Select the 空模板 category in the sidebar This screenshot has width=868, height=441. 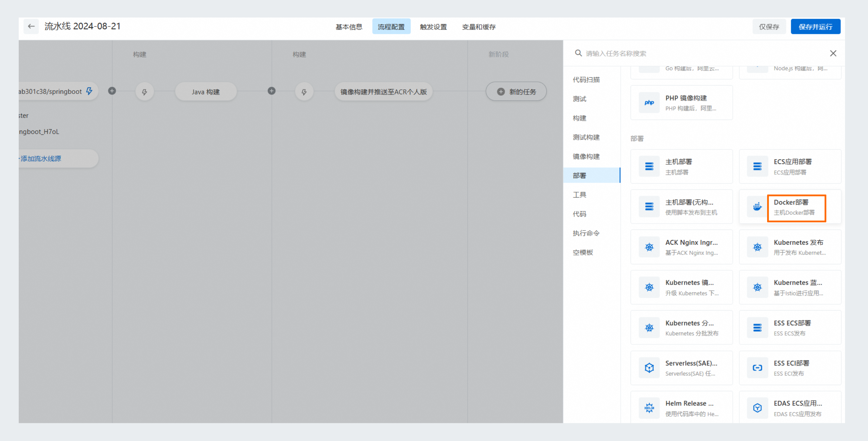pos(583,252)
